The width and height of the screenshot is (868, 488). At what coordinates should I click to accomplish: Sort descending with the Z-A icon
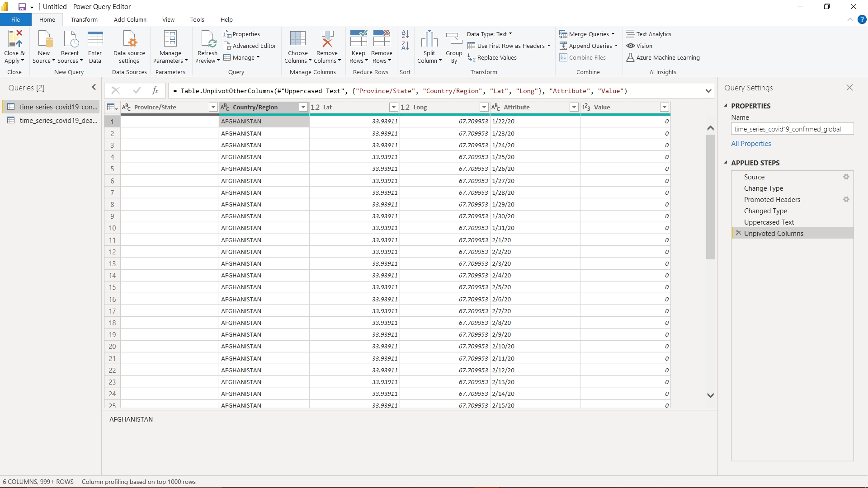406,46
